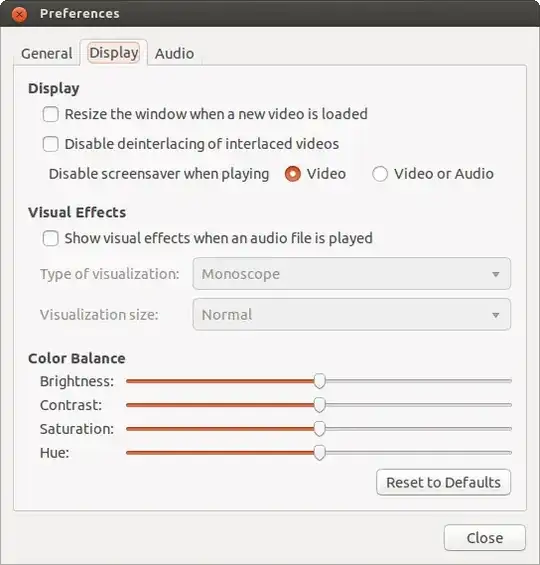This screenshot has width=540, height=565.
Task: Click the Disable screensaver when playing label
Action: tap(159, 174)
